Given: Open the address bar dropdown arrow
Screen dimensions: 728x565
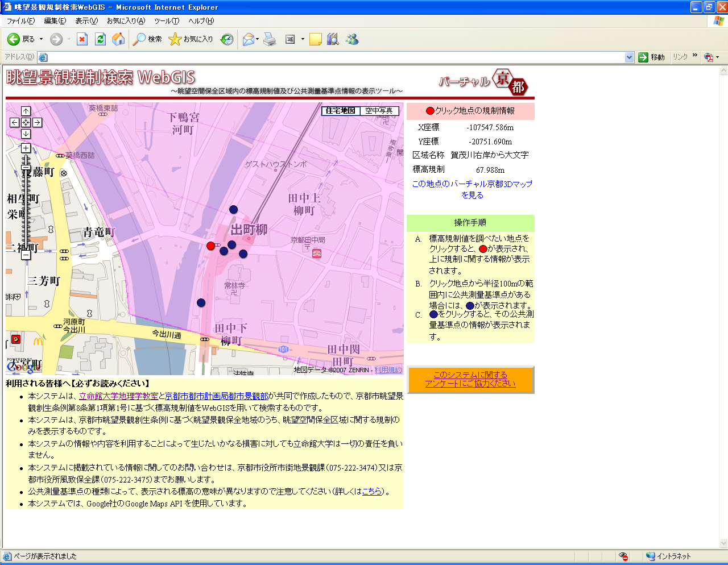Looking at the screenshot, I should click(629, 57).
